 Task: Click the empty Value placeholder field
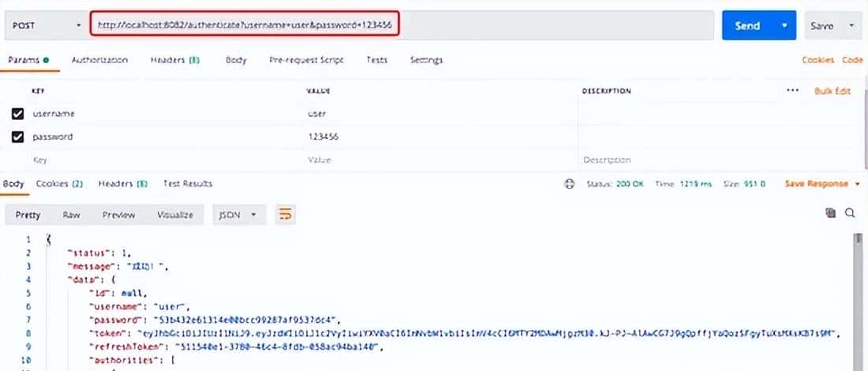pyautogui.click(x=440, y=159)
